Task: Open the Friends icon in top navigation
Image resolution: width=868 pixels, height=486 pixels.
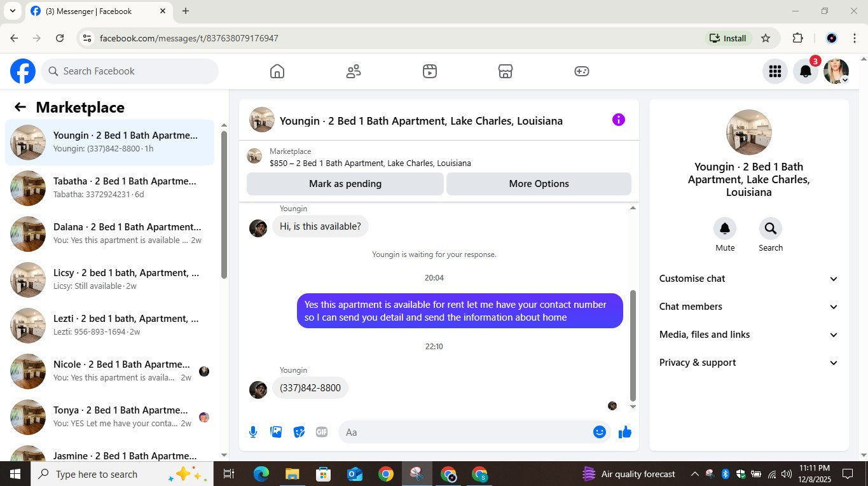Action: tap(354, 71)
